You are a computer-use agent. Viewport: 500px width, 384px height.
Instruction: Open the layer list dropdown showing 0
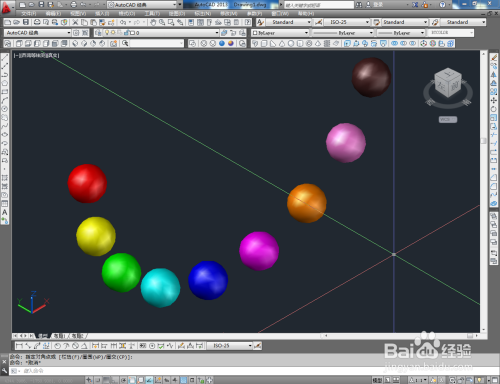(x=161, y=33)
